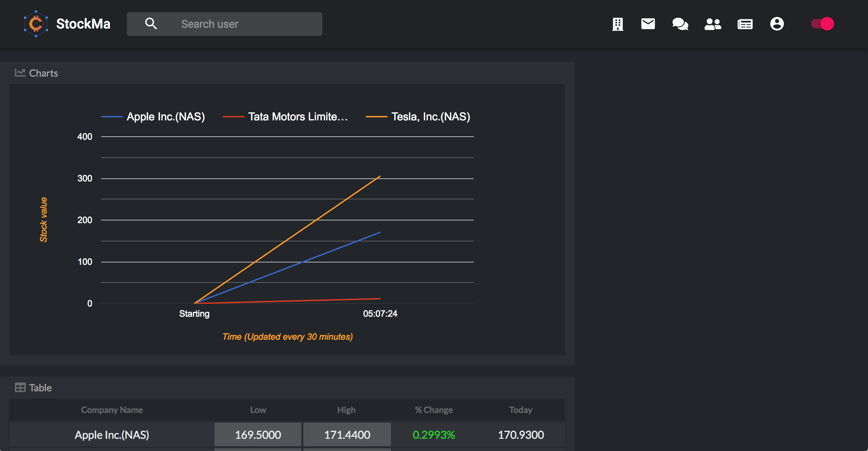
Task: Open the chat bubbles icon
Action: (x=680, y=24)
